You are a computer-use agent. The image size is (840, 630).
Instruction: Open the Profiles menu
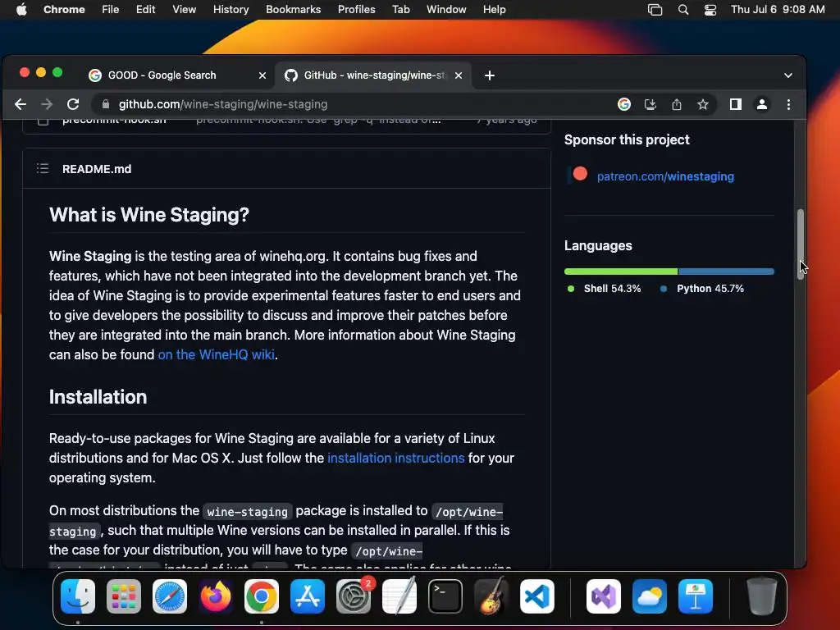click(x=356, y=10)
